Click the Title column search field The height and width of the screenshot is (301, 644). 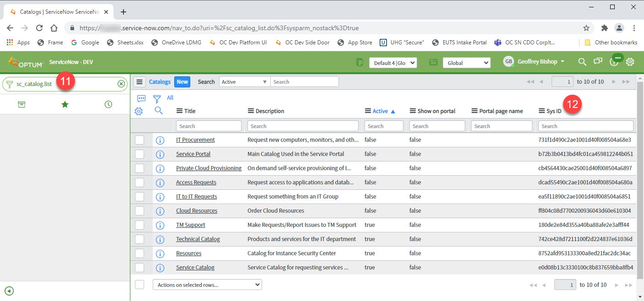tap(209, 125)
